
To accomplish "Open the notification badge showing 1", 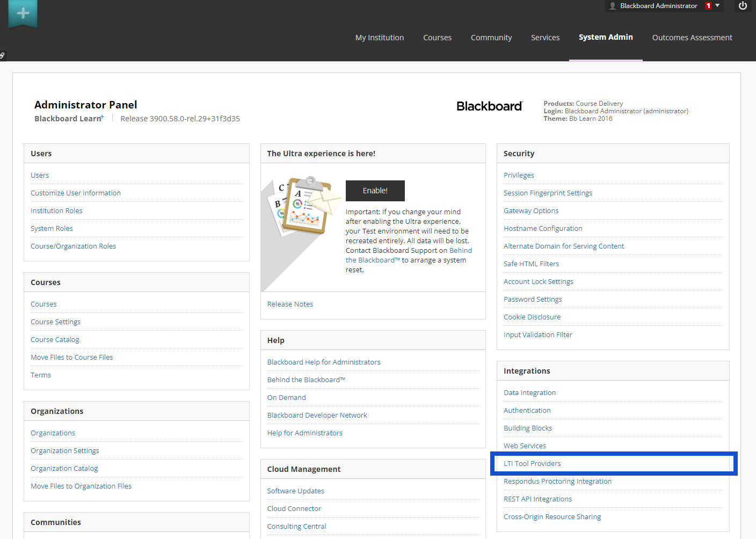I will tap(708, 6).
